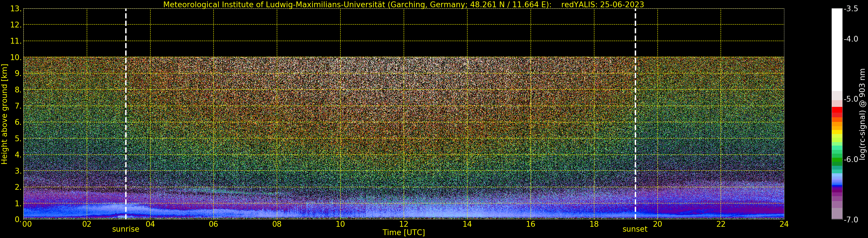Click the '13.' height tick label
The height and width of the screenshot is (238, 868).
click(16, 9)
